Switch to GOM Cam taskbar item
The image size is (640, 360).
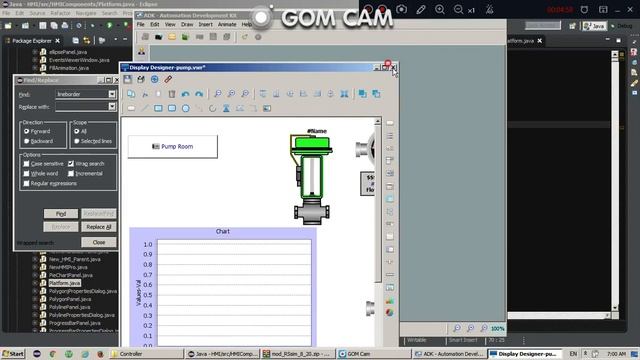point(373,354)
